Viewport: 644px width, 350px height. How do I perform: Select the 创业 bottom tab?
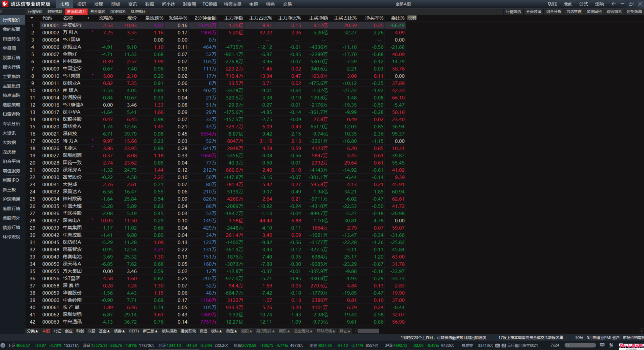(x=69, y=331)
